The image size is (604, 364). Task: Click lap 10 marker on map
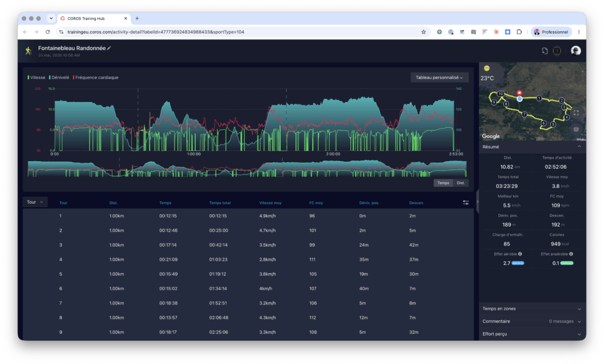pos(500,94)
